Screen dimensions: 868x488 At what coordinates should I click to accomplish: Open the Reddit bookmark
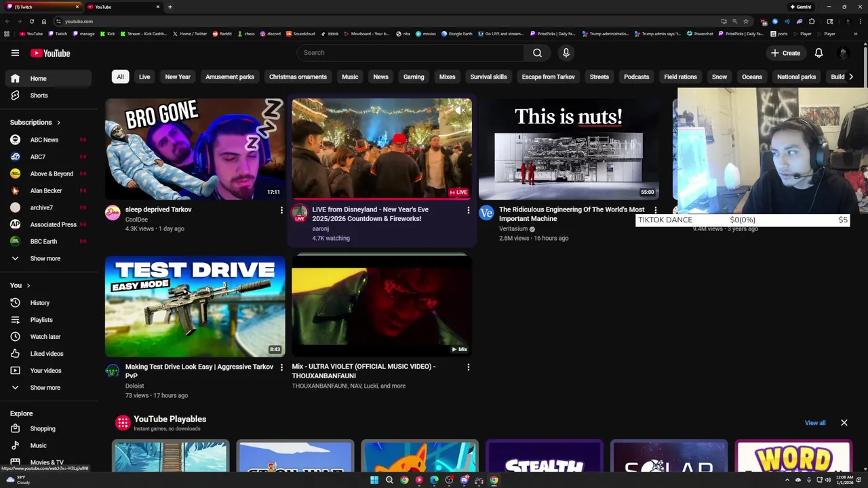tap(222, 33)
